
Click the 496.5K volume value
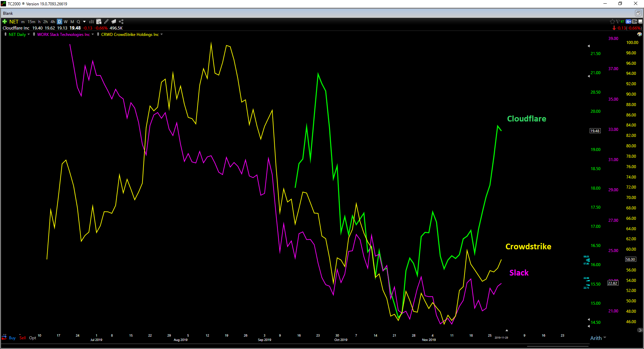point(116,28)
